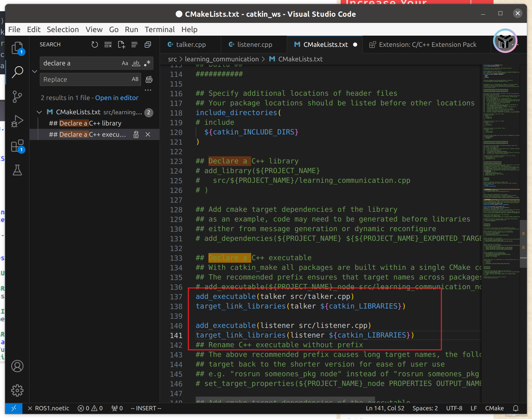
Task: Open the Terminal menu
Action: click(159, 30)
